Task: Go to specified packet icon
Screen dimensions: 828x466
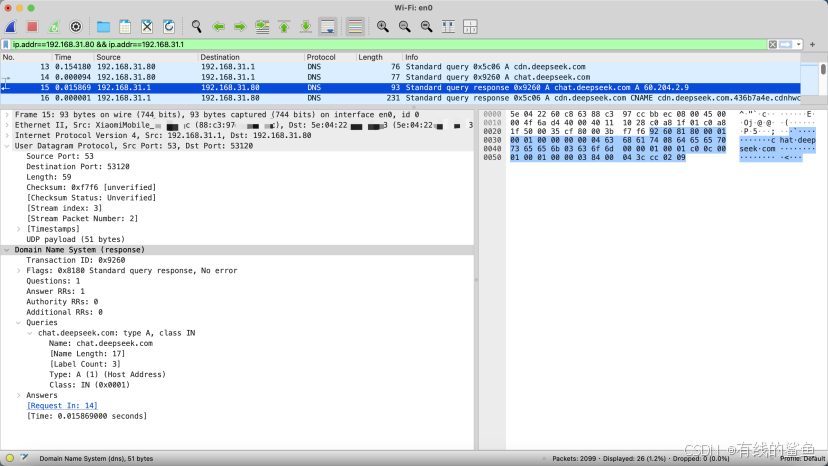Action: (x=262, y=26)
